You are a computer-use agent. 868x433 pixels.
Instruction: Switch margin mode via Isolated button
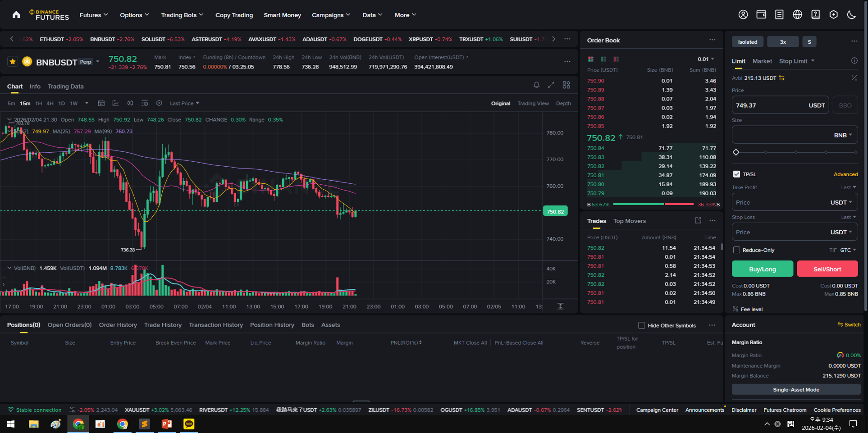tap(747, 42)
